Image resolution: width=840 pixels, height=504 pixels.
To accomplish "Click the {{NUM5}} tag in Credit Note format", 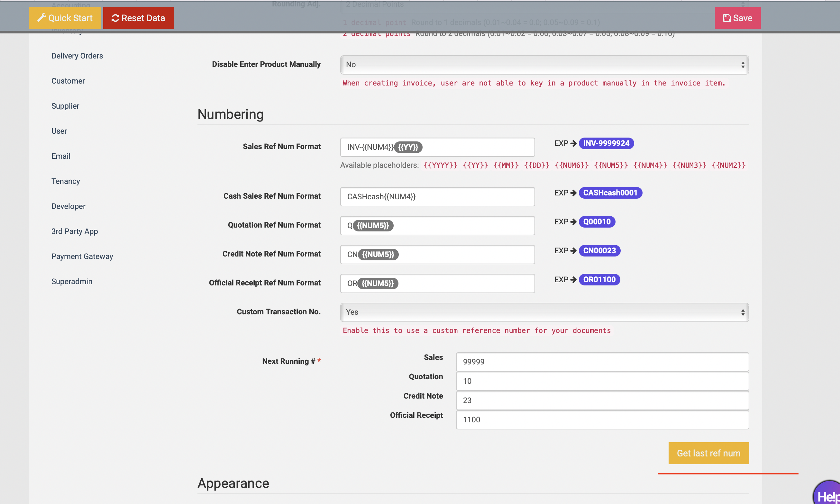I will (378, 254).
